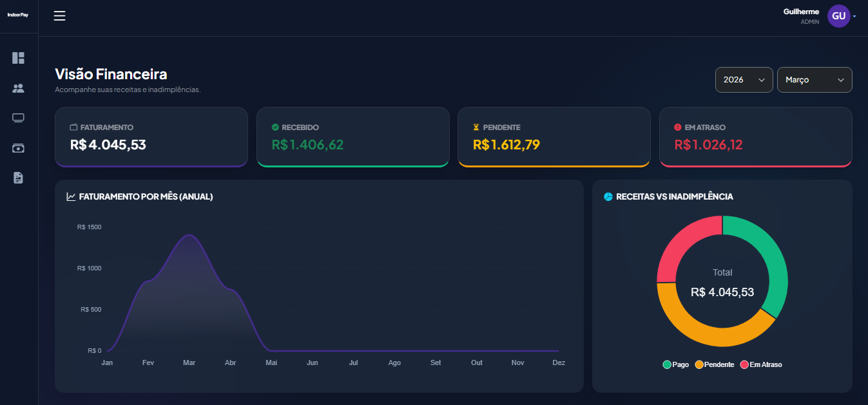This screenshot has width=868, height=405.
Task: Open the 2026 year dropdown
Action: tap(744, 80)
